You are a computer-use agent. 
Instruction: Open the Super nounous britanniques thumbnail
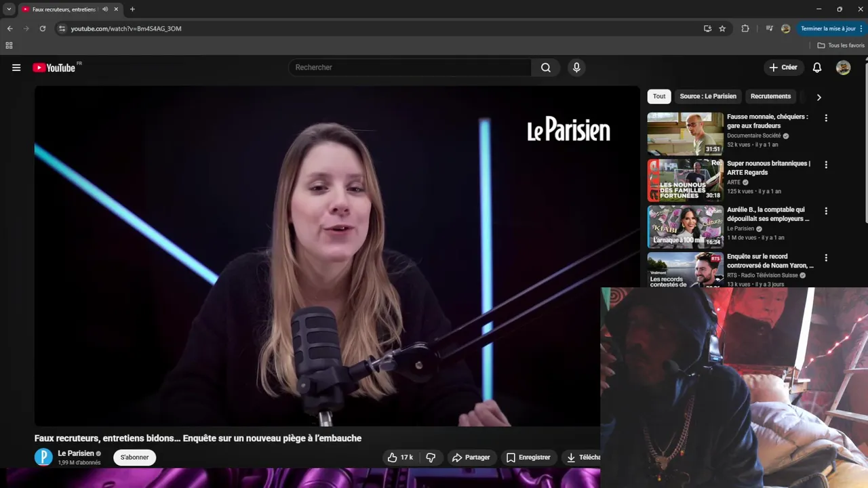tap(685, 180)
